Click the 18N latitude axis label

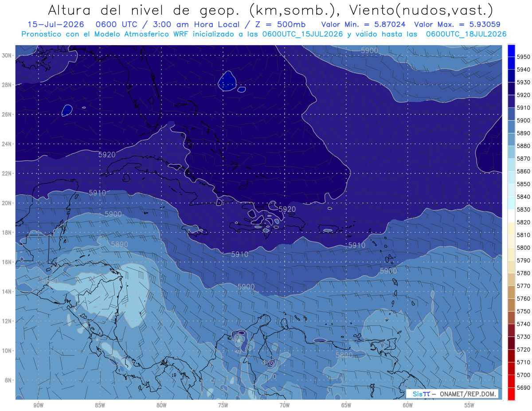click(x=7, y=232)
